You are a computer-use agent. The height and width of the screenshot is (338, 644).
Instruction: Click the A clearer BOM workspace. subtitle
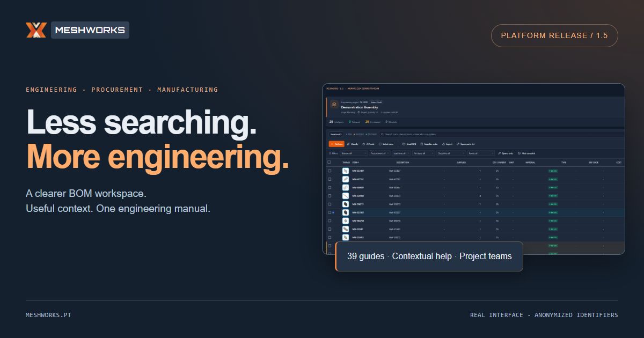[x=86, y=193]
